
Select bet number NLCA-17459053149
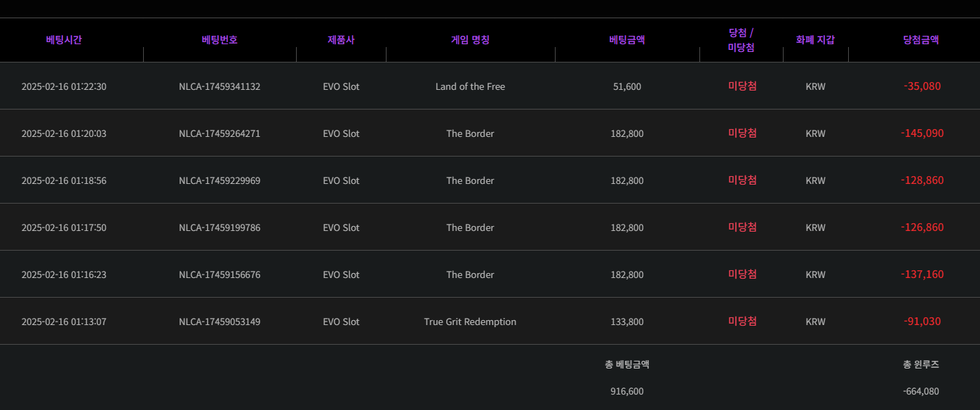pos(220,322)
